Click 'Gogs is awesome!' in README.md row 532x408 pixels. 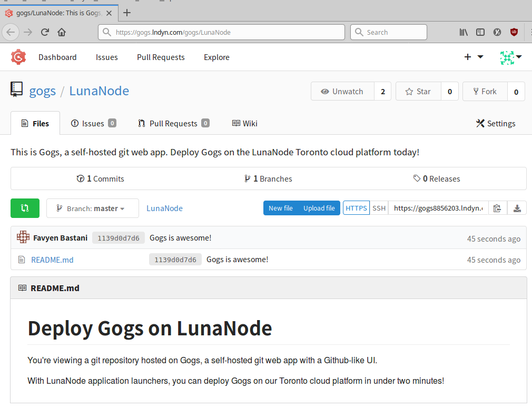(x=237, y=260)
